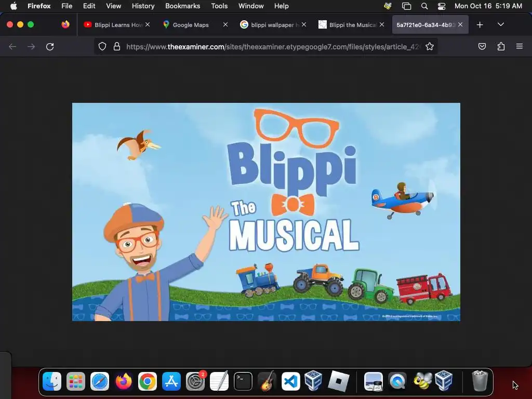Screen dimensions: 532x399
Task: Open System Settings from the Dock
Action: [195, 381]
